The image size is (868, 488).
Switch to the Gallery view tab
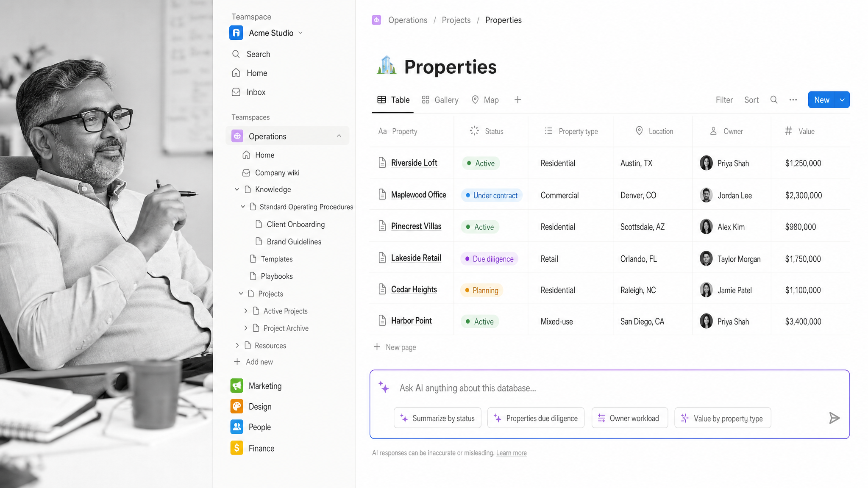pyautogui.click(x=440, y=100)
